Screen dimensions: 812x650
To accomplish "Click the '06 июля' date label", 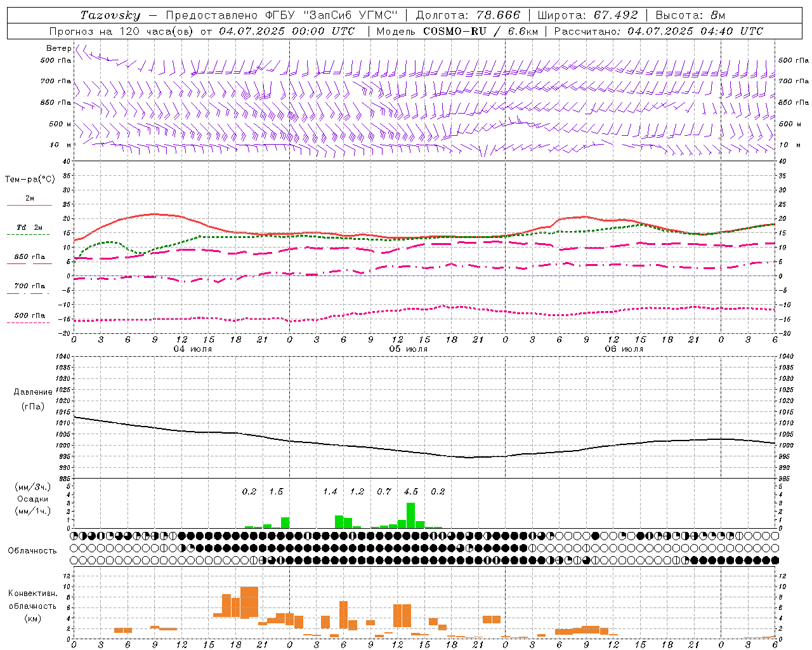I will click(x=624, y=349).
